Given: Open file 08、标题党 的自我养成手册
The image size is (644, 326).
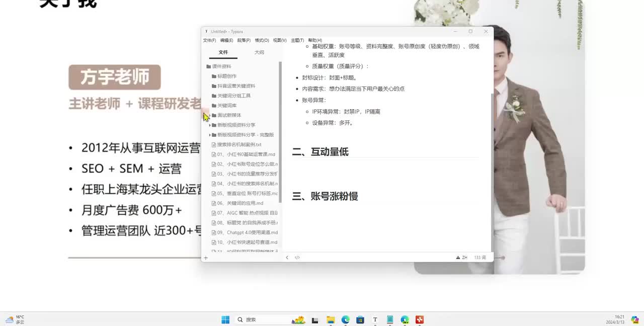Looking at the screenshot, I should pos(245,223).
